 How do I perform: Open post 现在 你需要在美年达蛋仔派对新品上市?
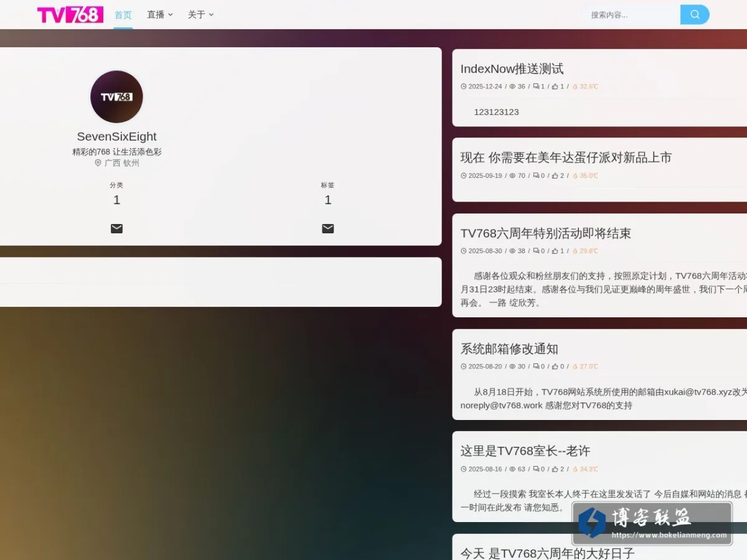point(566,157)
